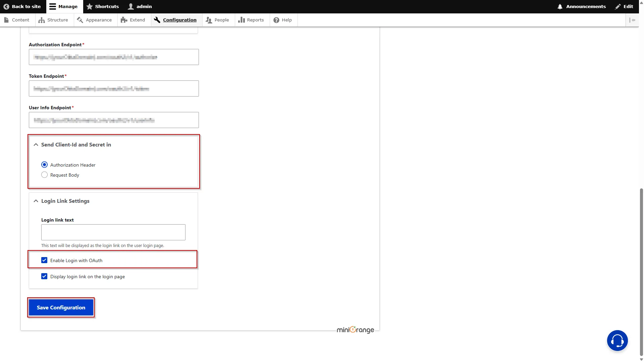Open the Content menu
Screen dimensions: 644x362
(17, 20)
